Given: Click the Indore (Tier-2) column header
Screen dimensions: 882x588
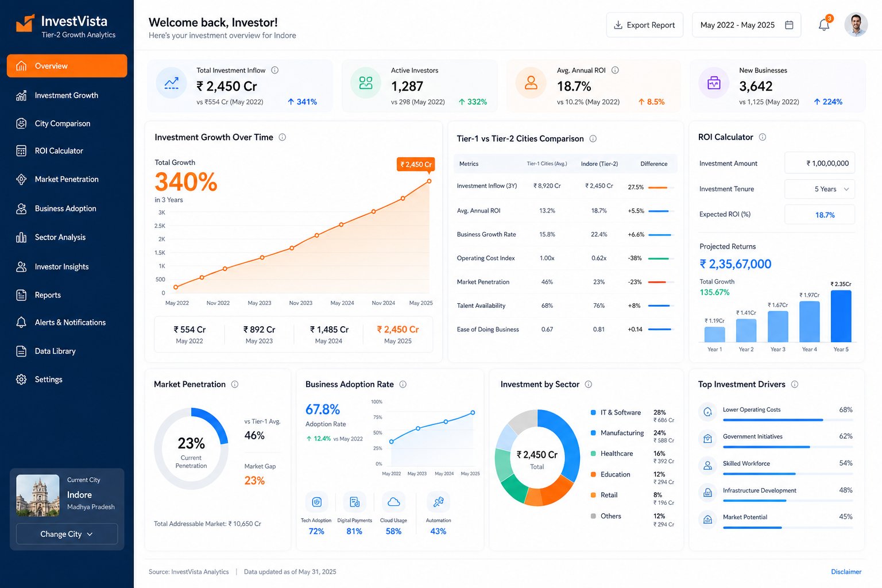Looking at the screenshot, I should coord(599,164).
